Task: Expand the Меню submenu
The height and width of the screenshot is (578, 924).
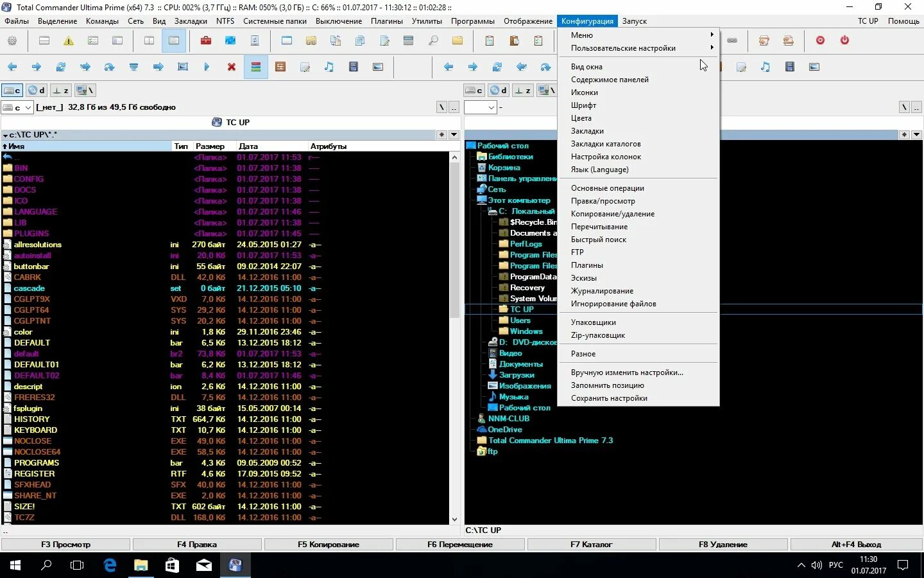Action: tap(638, 35)
